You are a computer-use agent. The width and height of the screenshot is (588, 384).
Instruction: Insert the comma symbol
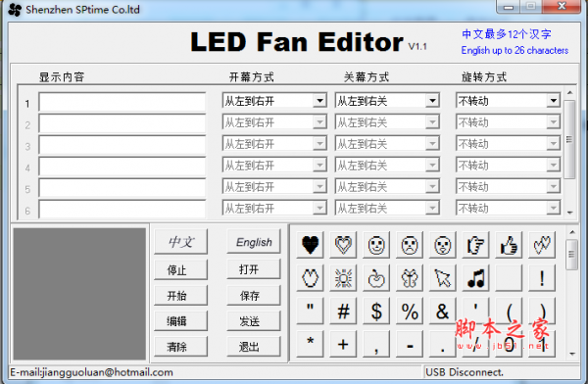[376, 344]
